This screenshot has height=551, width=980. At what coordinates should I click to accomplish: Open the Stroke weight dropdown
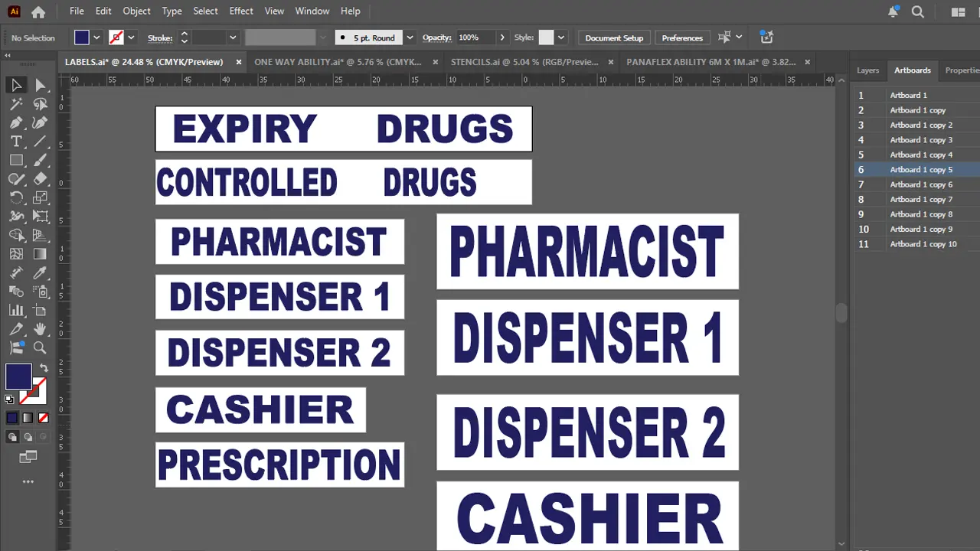pyautogui.click(x=232, y=37)
